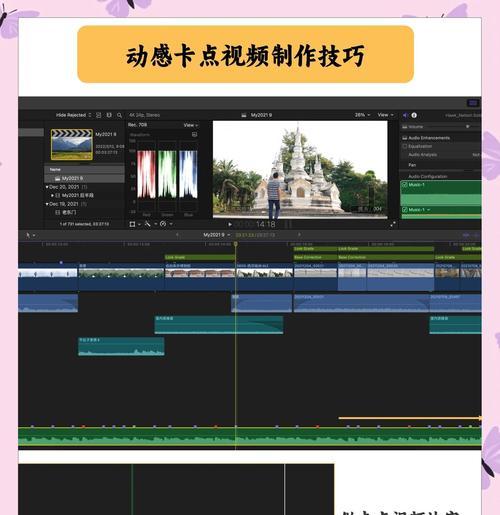Go forward in timeline history arrow

[x=299, y=235]
